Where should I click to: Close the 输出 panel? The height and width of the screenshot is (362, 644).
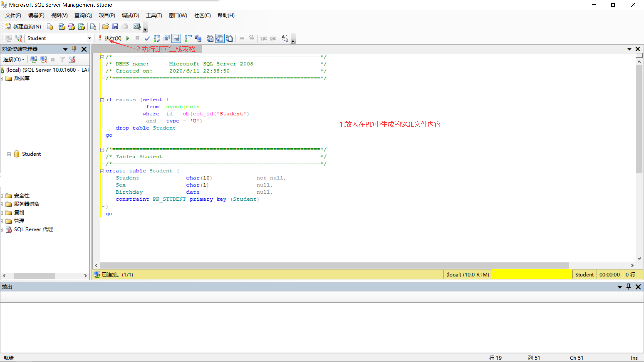pos(638,287)
